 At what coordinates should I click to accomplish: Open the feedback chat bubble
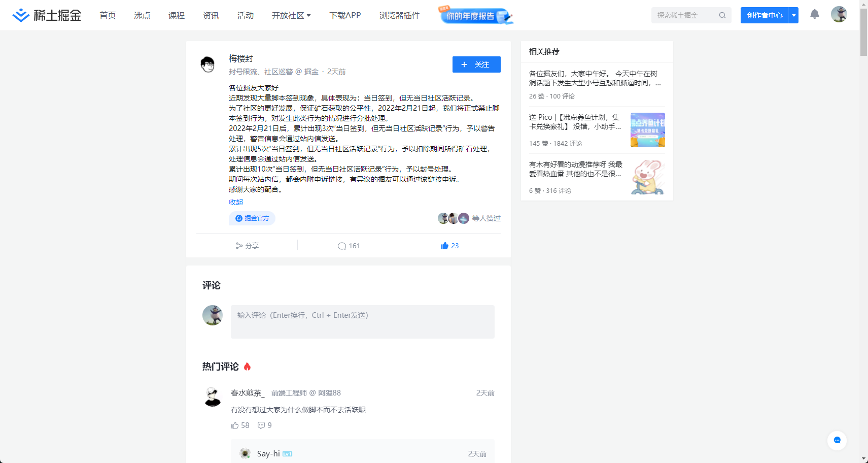[x=837, y=441]
